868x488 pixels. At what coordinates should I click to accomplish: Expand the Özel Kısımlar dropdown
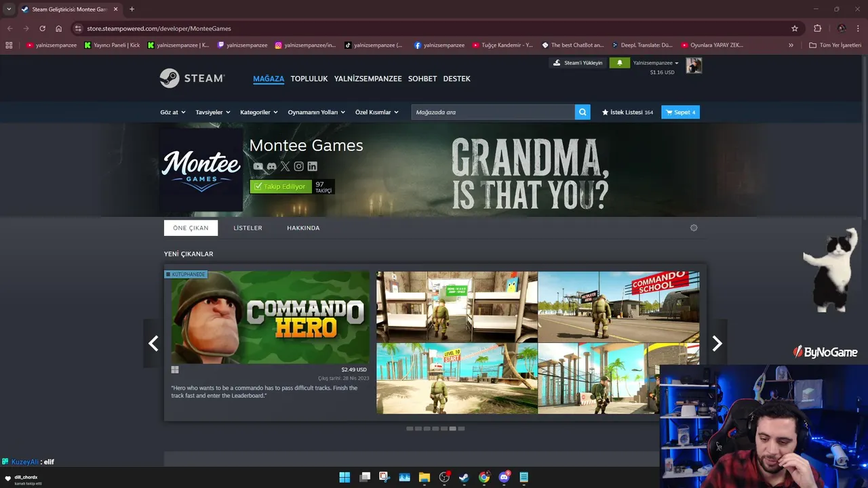(377, 112)
